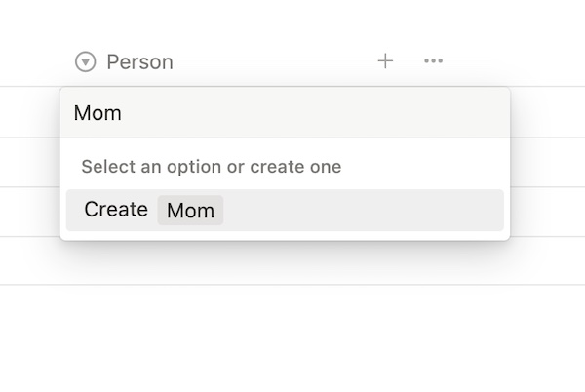This screenshot has height=392, width=585.
Task: Click the Mom tag chip in Create row
Action: point(190,211)
